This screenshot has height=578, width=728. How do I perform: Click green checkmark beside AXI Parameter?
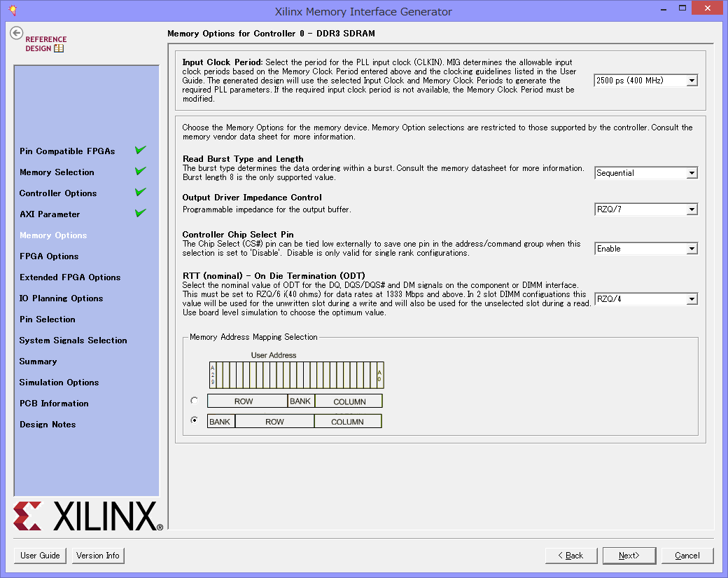click(141, 213)
